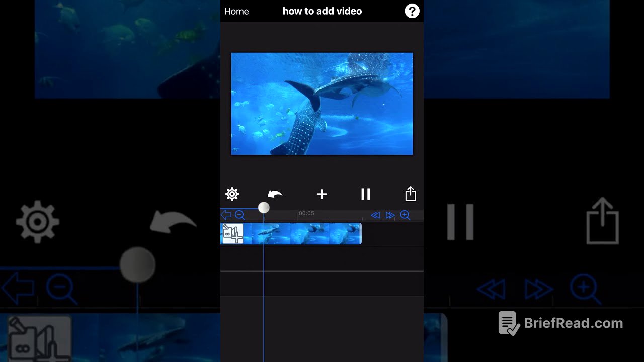Image resolution: width=644 pixels, height=362 pixels.
Task: Click the project title 'how to add video'
Action: [x=322, y=11]
